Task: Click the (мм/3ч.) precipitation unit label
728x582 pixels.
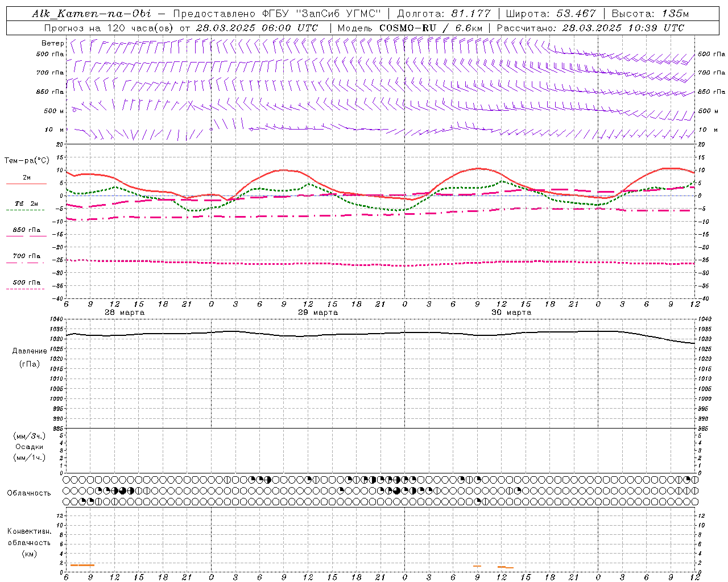Action: [30, 436]
